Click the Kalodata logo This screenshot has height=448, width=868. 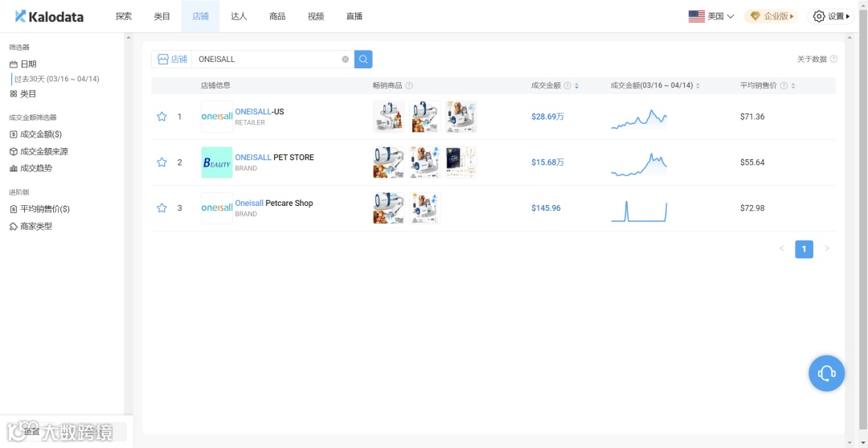click(49, 17)
